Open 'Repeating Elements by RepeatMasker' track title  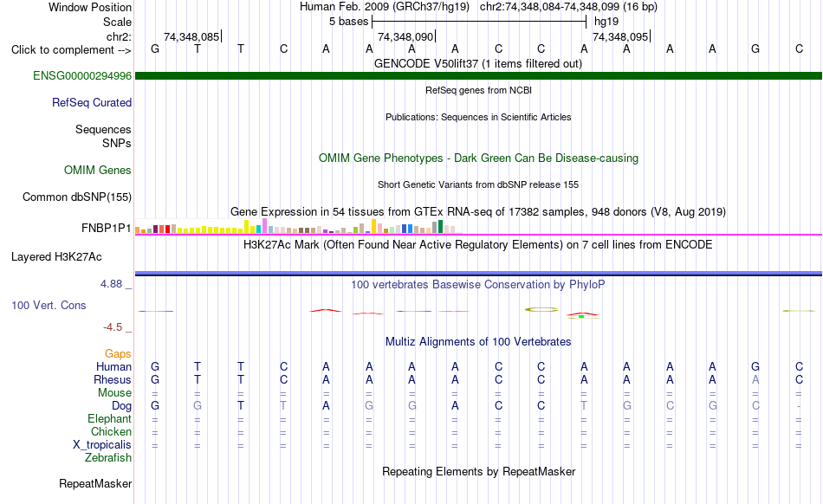[x=478, y=471]
